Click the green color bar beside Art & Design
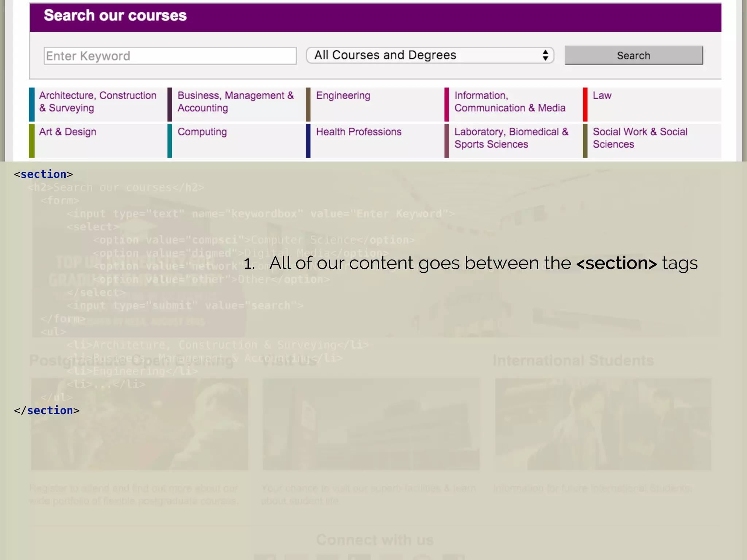 click(32, 141)
